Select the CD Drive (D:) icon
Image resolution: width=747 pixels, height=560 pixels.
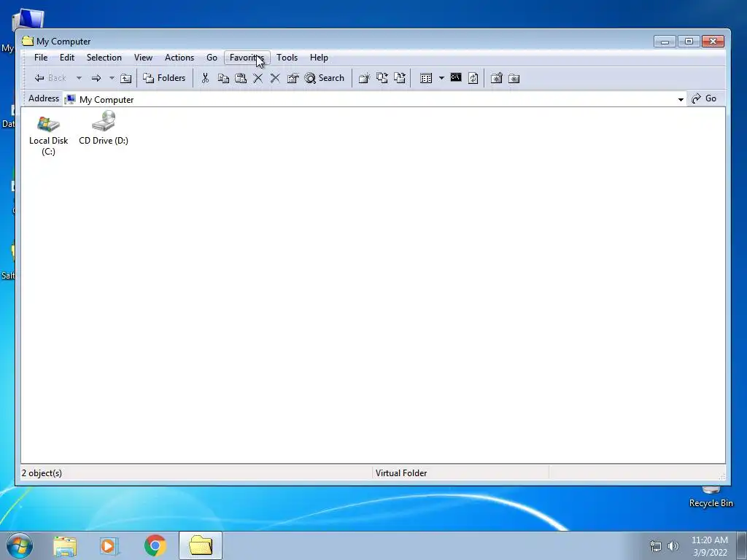[x=104, y=128]
